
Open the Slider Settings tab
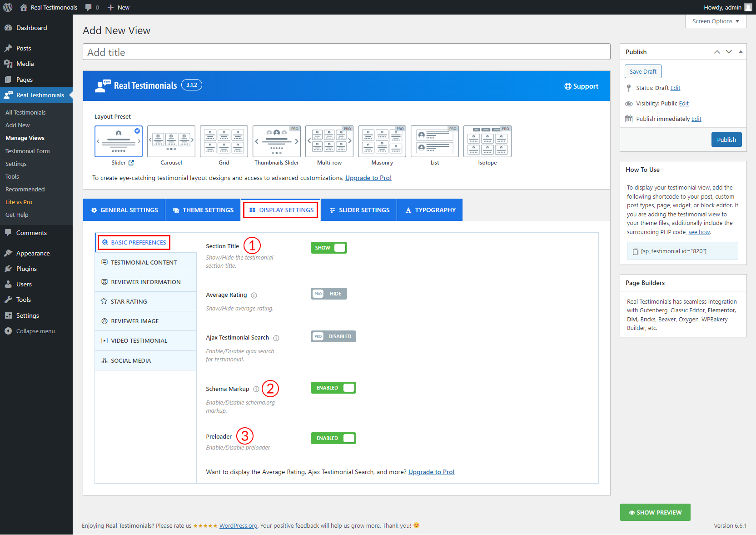359,210
